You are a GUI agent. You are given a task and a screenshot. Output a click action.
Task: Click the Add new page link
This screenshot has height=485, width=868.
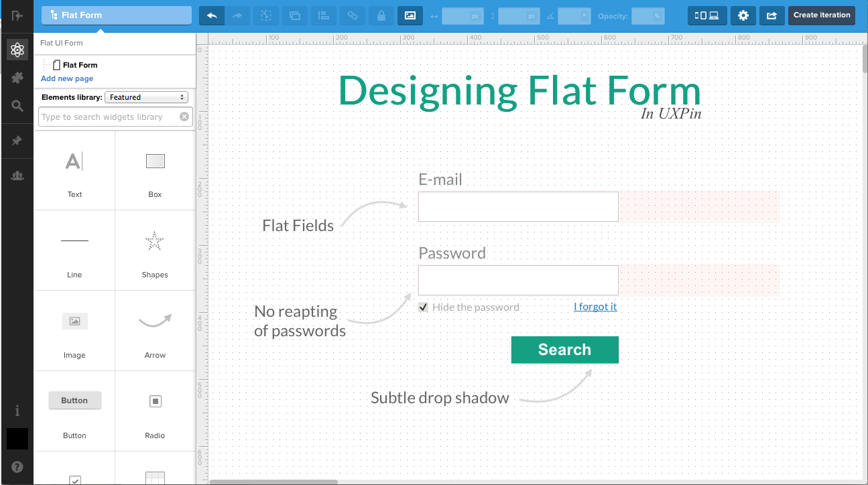coord(67,78)
